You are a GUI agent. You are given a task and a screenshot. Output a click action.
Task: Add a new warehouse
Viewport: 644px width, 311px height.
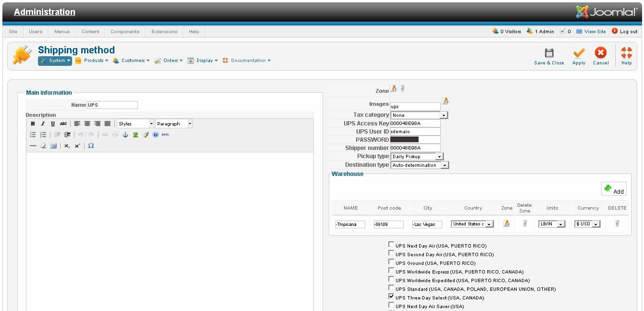pyautogui.click(x=614, y=189)
